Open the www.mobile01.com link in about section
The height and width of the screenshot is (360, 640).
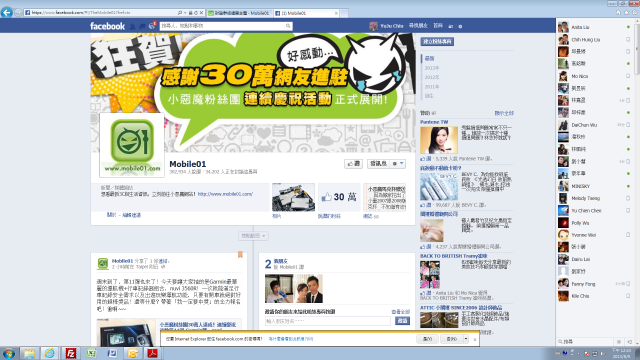click(225, 194)
